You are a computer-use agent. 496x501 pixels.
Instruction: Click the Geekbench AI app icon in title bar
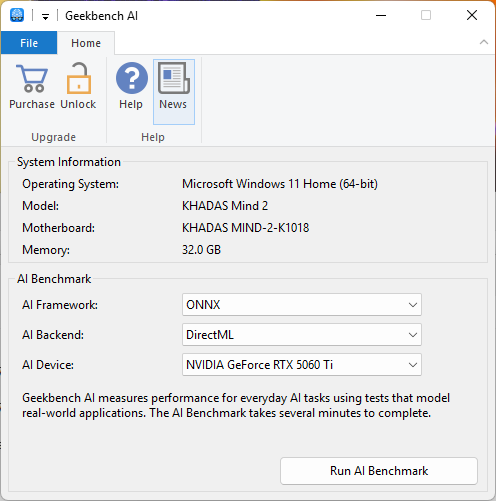click(17, 15)
